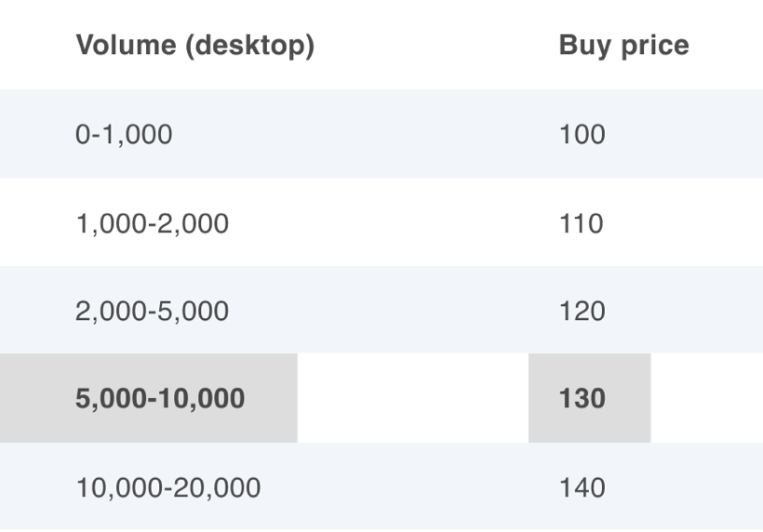Click the Buy price column header
Screen dimensions: 763x532
[623, 46]
